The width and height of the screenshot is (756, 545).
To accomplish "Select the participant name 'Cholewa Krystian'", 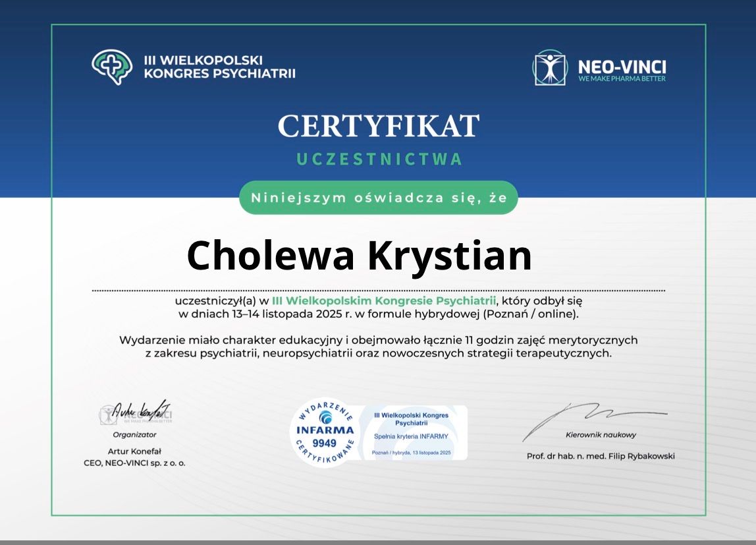I will [360, 255].
